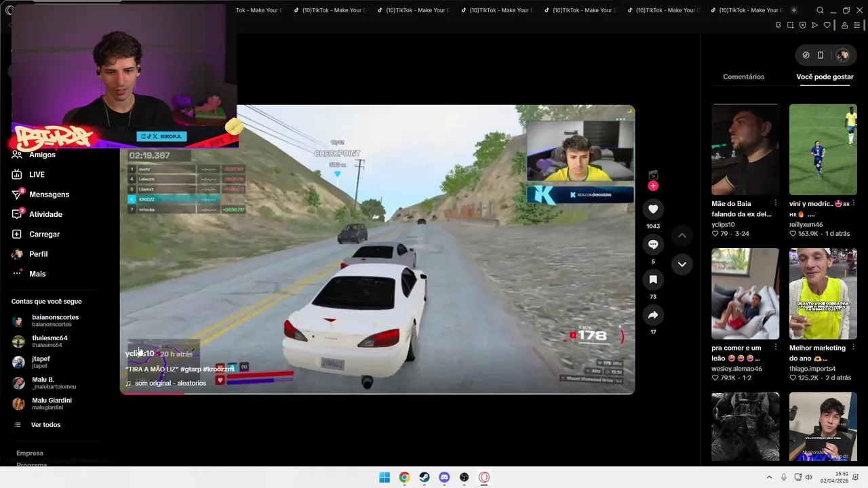Viewport: 868px width, 488px height.
Task: Click the browser player arrow icon
Action: point(814,25)
